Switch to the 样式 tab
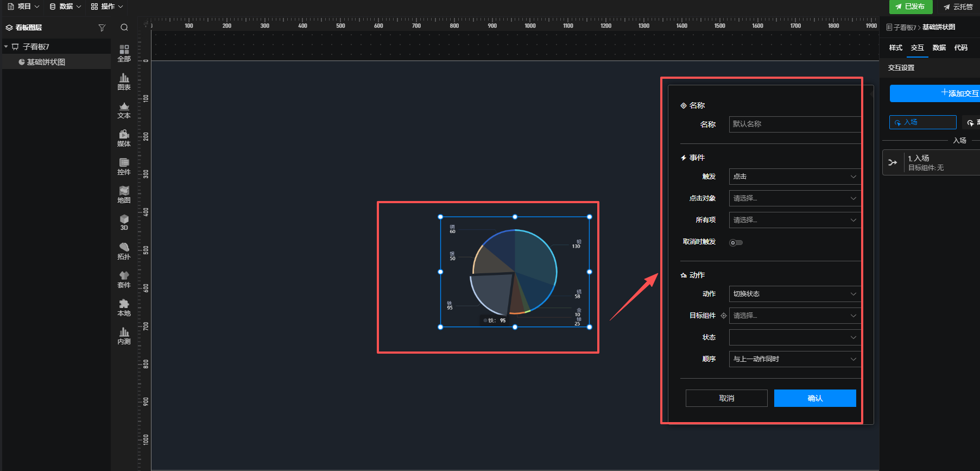The height and width of the screenshot is (471, 980). pyautogui.click(x=895, y=48)
